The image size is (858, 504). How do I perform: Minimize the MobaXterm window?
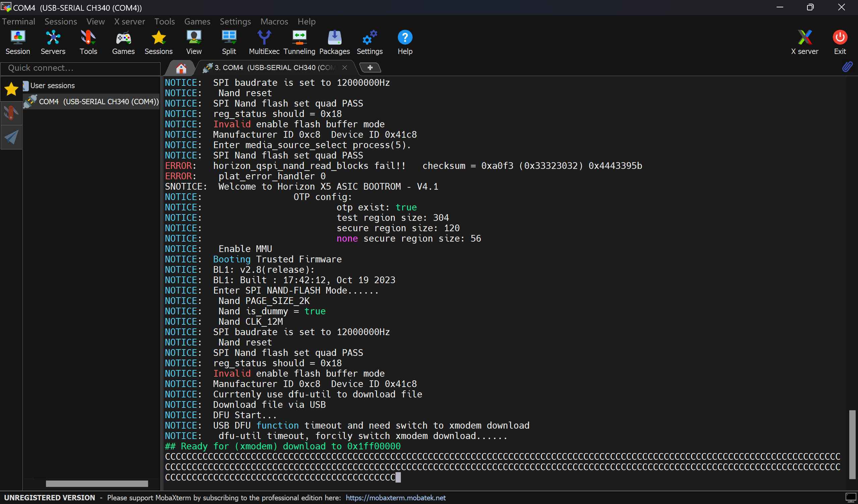(x=780, y=7)
